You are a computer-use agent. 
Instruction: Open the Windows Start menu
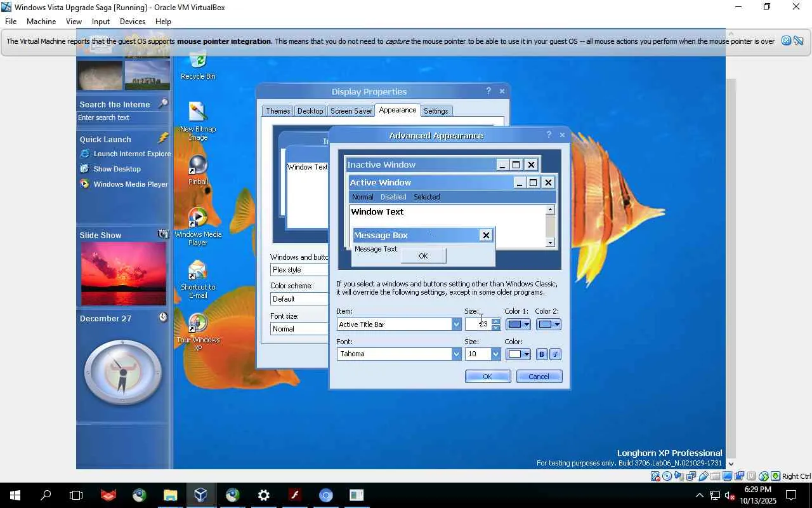click(15, 495)
